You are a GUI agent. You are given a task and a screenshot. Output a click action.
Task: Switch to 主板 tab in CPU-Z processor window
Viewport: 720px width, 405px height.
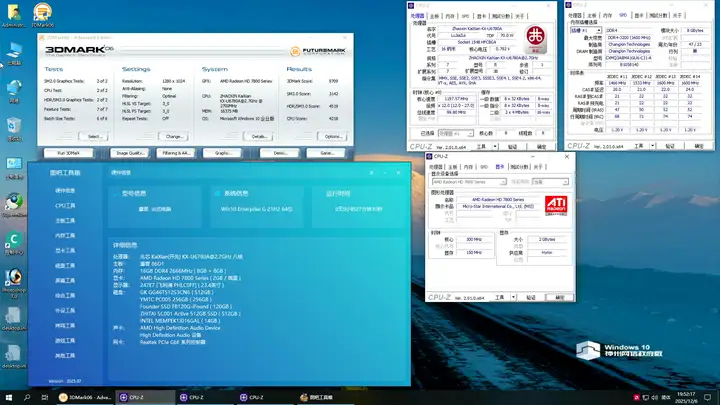[434, 16]
